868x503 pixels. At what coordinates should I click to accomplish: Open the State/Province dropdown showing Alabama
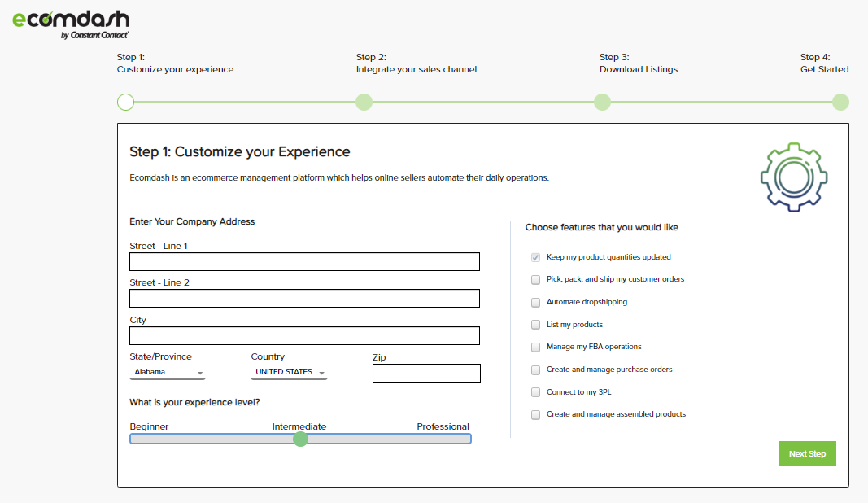click(x=168, y=372)
